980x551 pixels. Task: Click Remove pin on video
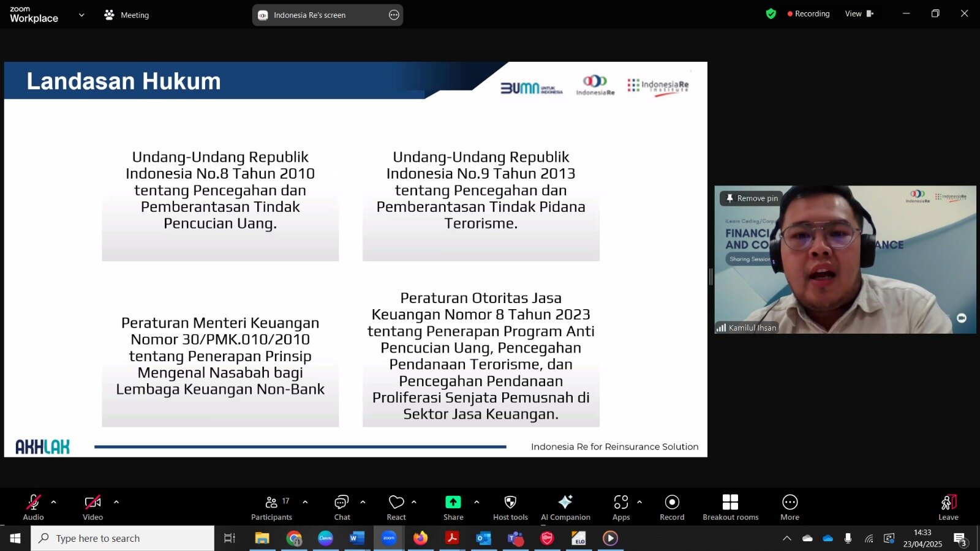point(752,198)
